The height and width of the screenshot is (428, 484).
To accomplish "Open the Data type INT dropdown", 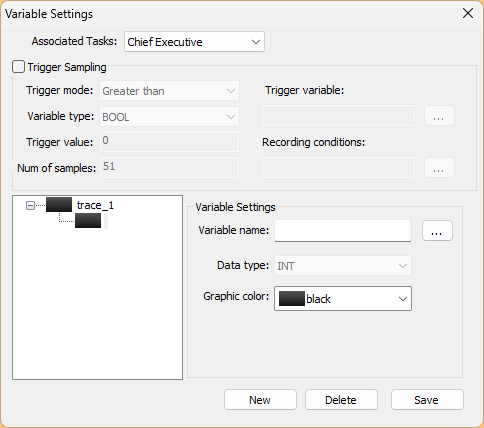I will (343, 266).
